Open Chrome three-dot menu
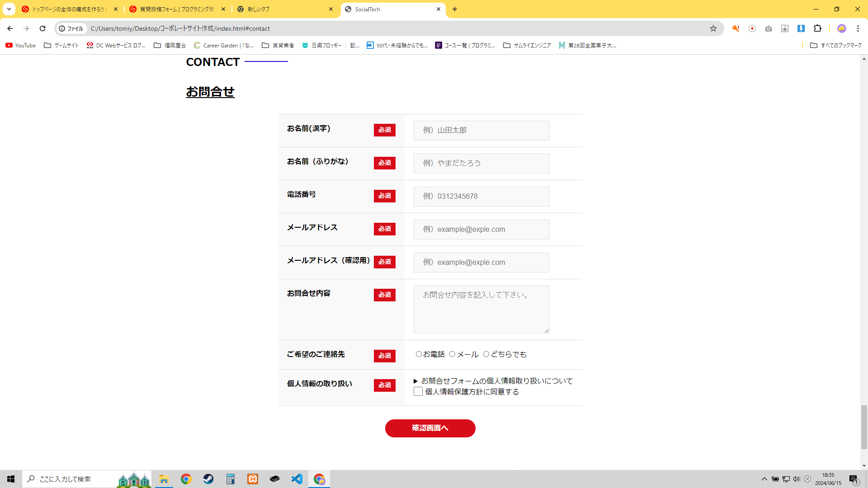Viewport: 868px width, 488px height. (x=858, y=28)
